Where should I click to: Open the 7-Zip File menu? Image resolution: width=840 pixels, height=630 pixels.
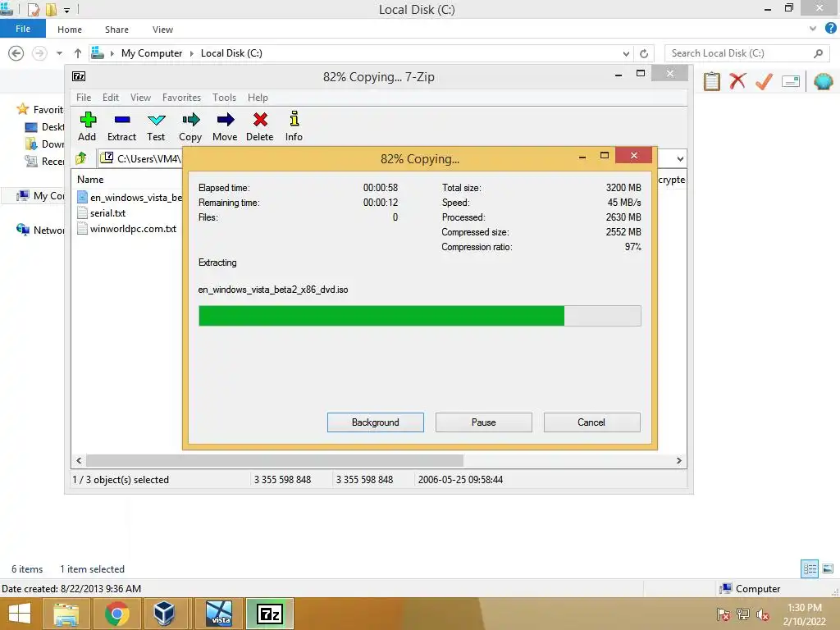coord(84,98)
